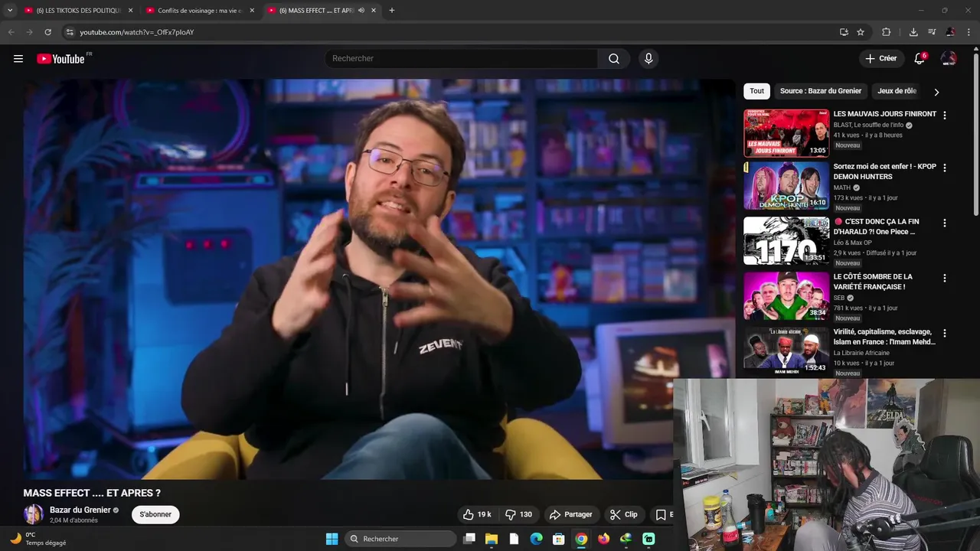This screenshot has height=551, width=980.
Task: Filter by Source : Bazar du Grenier
Action: [x=821, y=91]
